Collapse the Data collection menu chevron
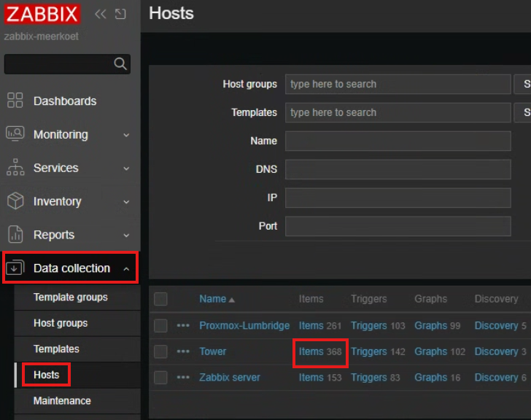The image size is (531, 420). point(126,269)
